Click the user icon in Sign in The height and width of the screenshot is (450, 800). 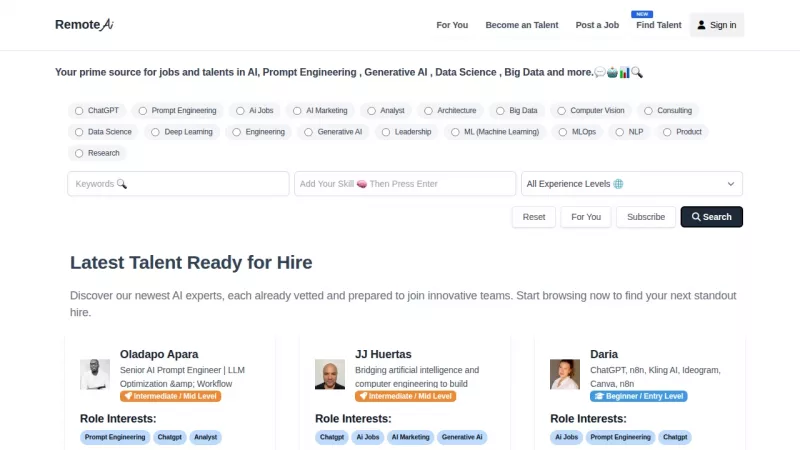click(702, 25)
